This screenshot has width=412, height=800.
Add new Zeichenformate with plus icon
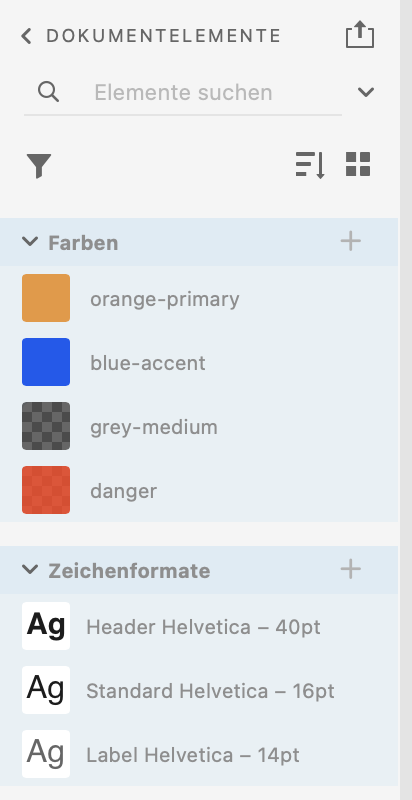(x=351, y=569)
